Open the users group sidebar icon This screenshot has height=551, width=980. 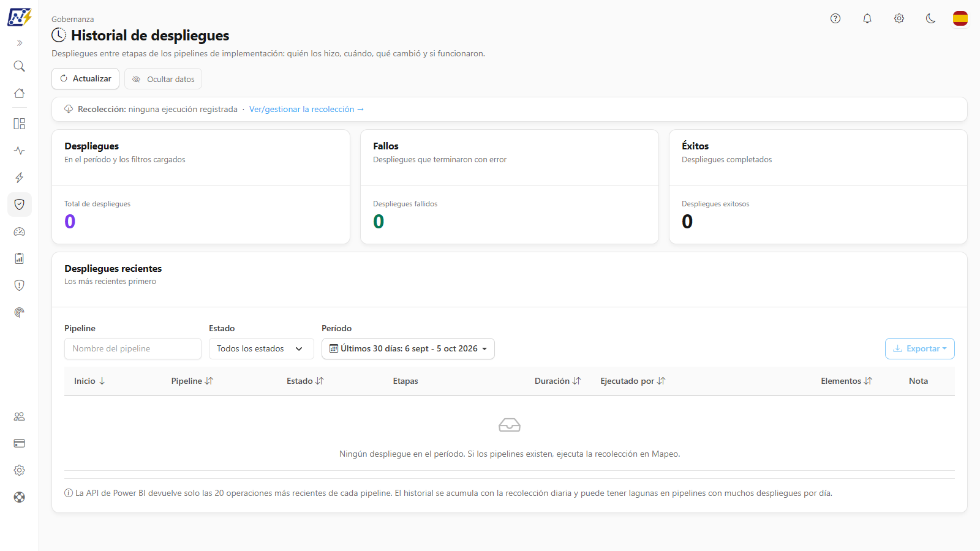point(20,416)
